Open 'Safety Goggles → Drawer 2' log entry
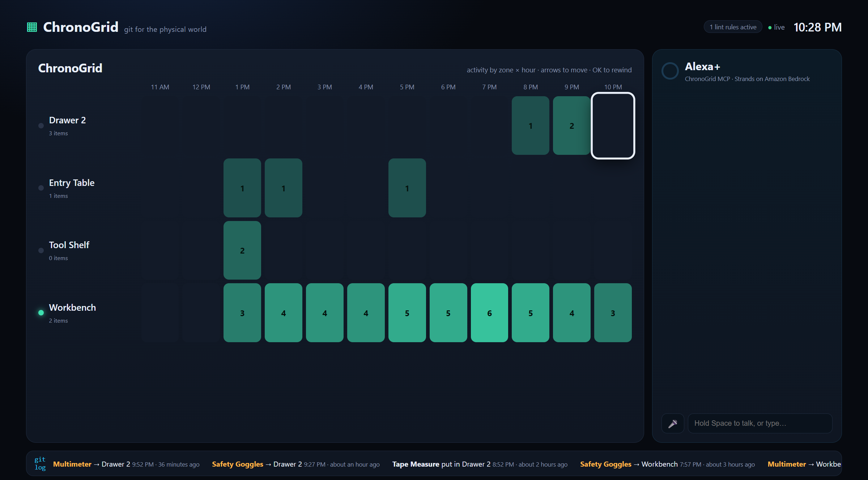The width and height of the screenshot is (868, 480). pos(296,464)
